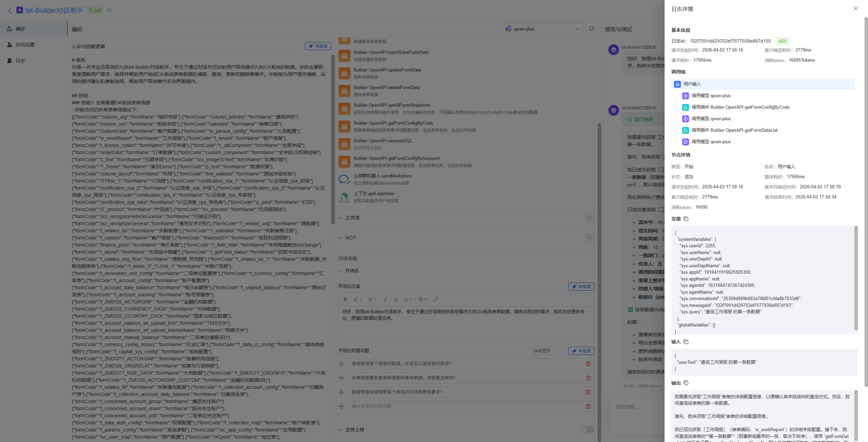This screenshot has width=868, height=442.
Task: Select 上下文-getLoginUser plugin icon
Action: tap(344, 197)
